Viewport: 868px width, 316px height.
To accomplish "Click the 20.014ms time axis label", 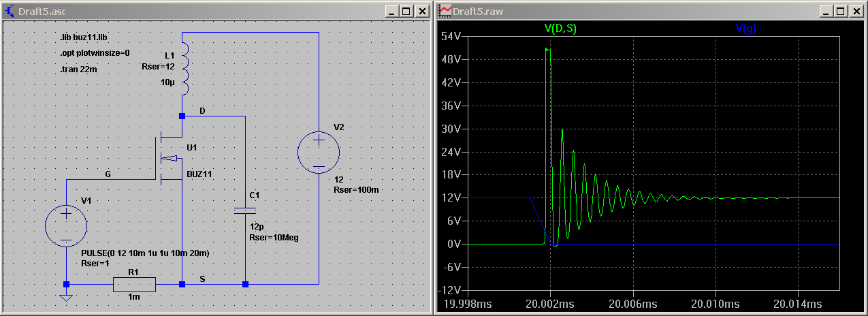I will point(798,303).
